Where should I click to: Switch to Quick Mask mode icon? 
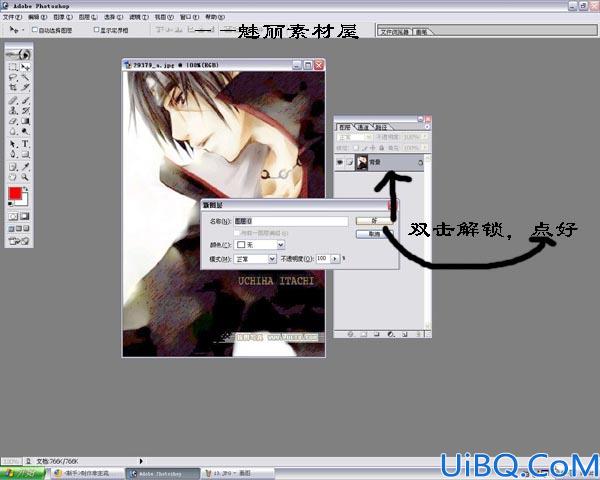(25, 216)
